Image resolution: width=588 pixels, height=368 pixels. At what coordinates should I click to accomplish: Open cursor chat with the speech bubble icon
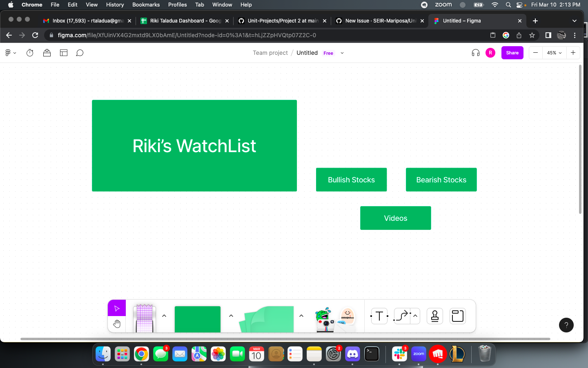(x=80, y=53)
